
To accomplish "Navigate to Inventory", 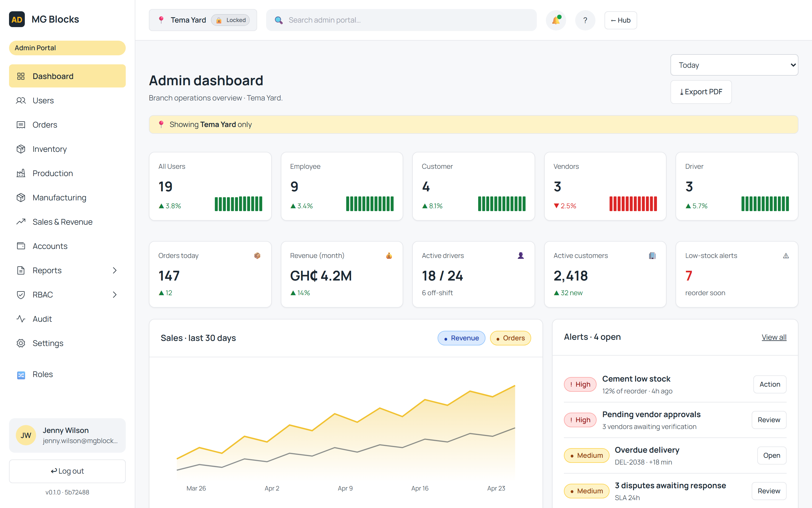I will coord(67,149).
